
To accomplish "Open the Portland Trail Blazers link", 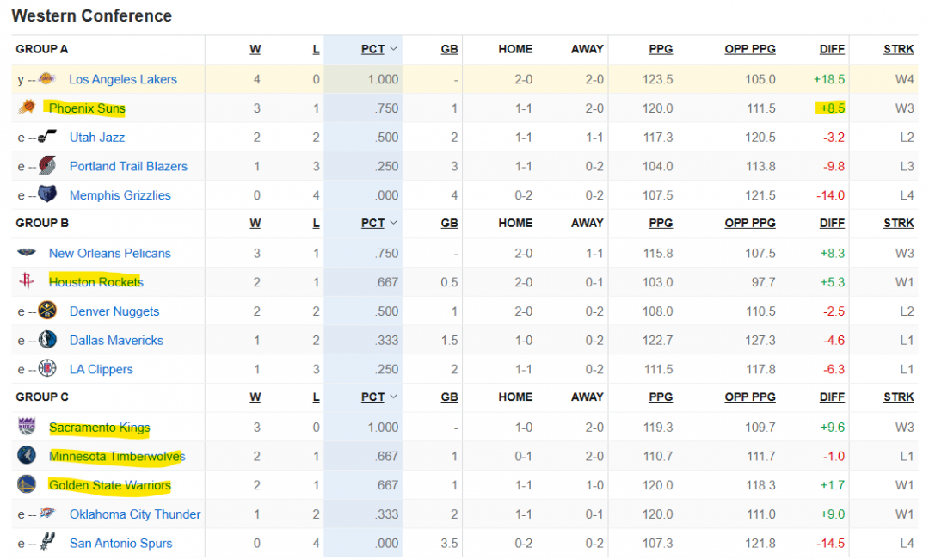I will 128,167.
